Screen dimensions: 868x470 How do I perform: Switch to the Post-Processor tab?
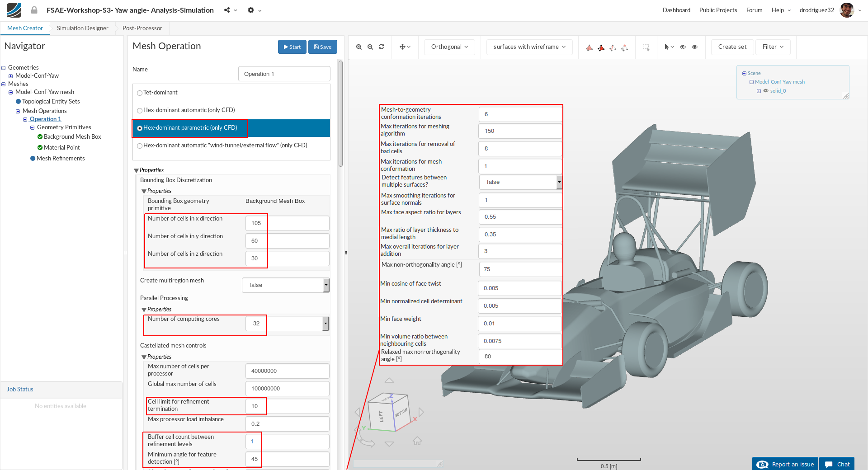[x=142, y=28]
